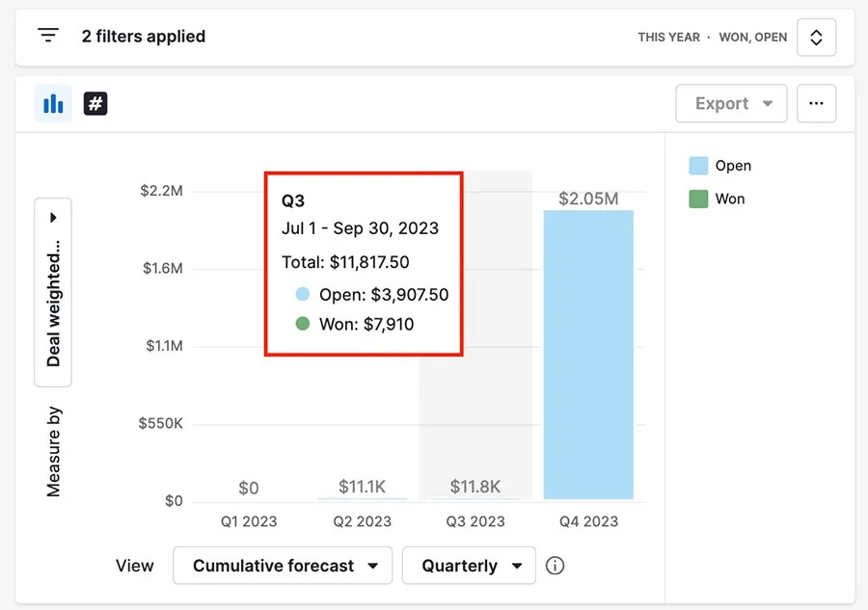The height and width of the screenshot is (610, 868).
Task: Click the filter lines icon
Action: click(48, 37)
